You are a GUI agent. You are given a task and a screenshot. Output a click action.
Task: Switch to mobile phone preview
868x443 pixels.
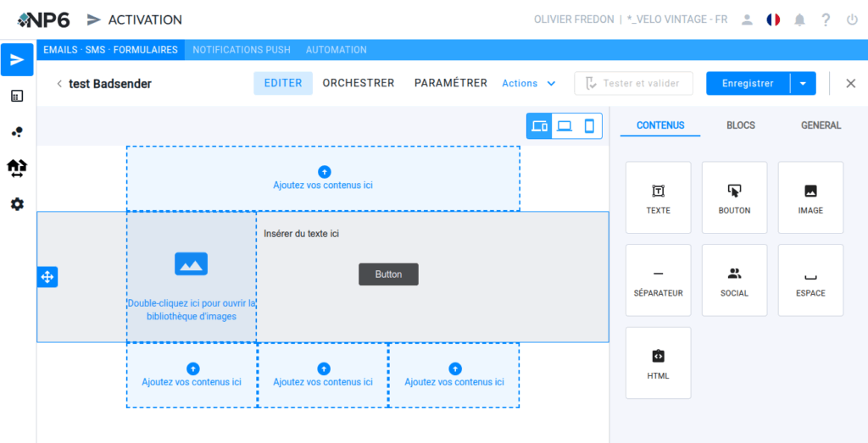[590, 126]
